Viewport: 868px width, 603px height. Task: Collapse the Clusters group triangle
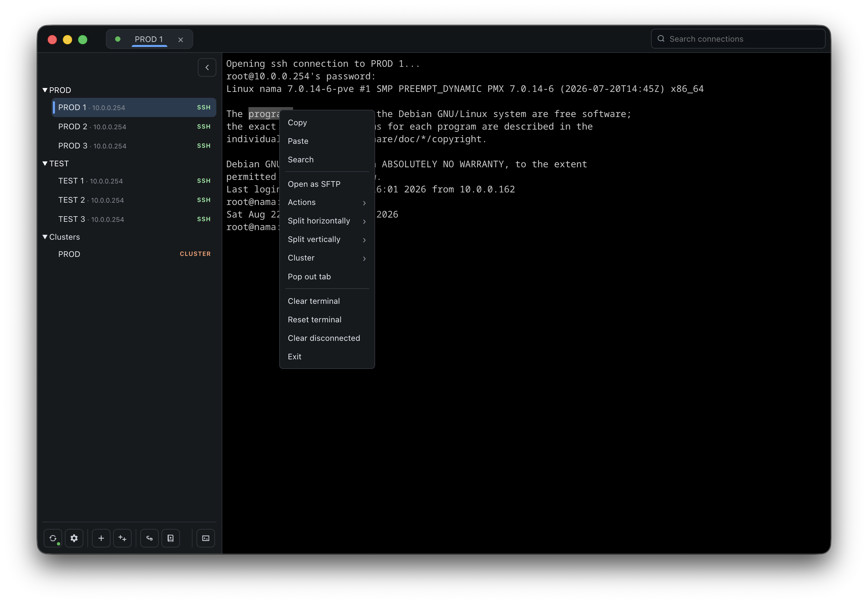(x=45, y=236)
